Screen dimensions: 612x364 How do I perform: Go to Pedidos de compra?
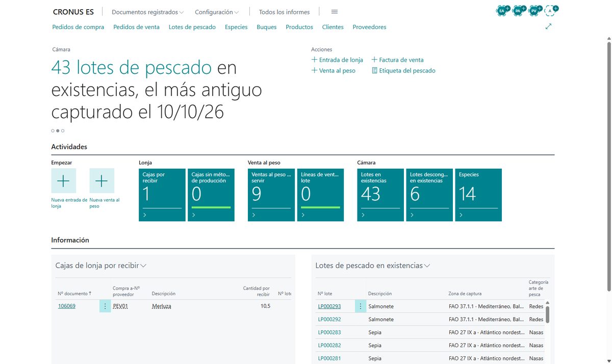[78, 27]
